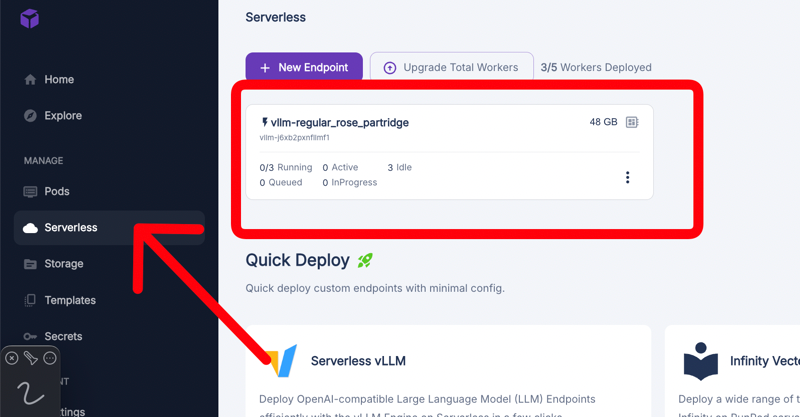This screenshot has height=417, width=800.
Task: Click the Templates copy icon
Action: click(30, 300)
